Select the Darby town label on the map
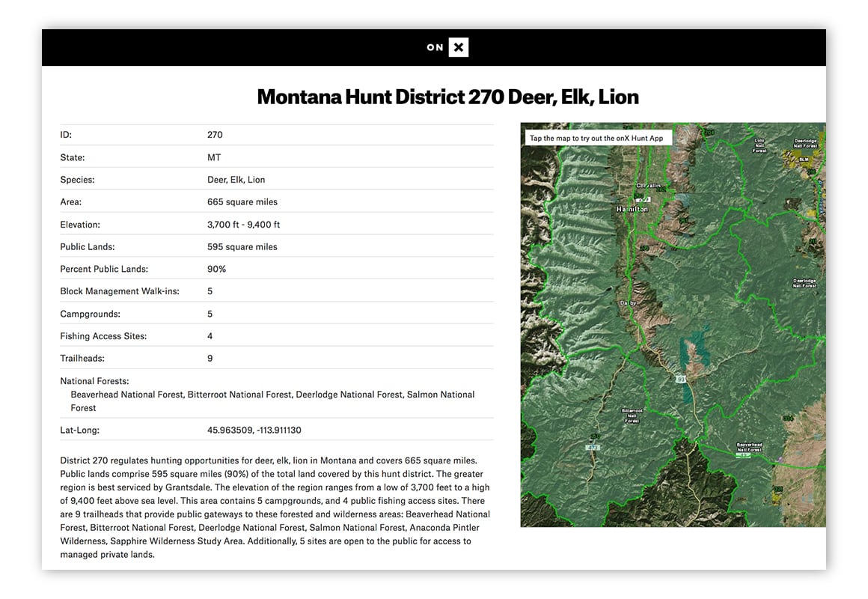 (x=627, y=303)
